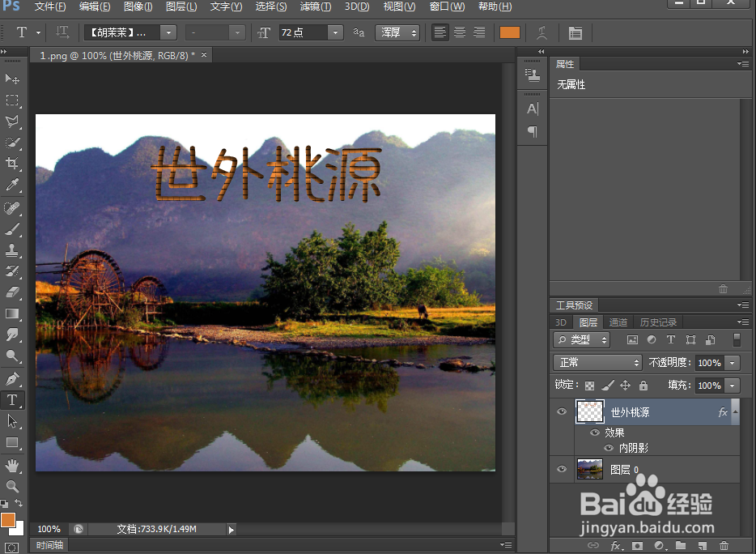Hide the 内阴影 inner shadow effect

609,448
